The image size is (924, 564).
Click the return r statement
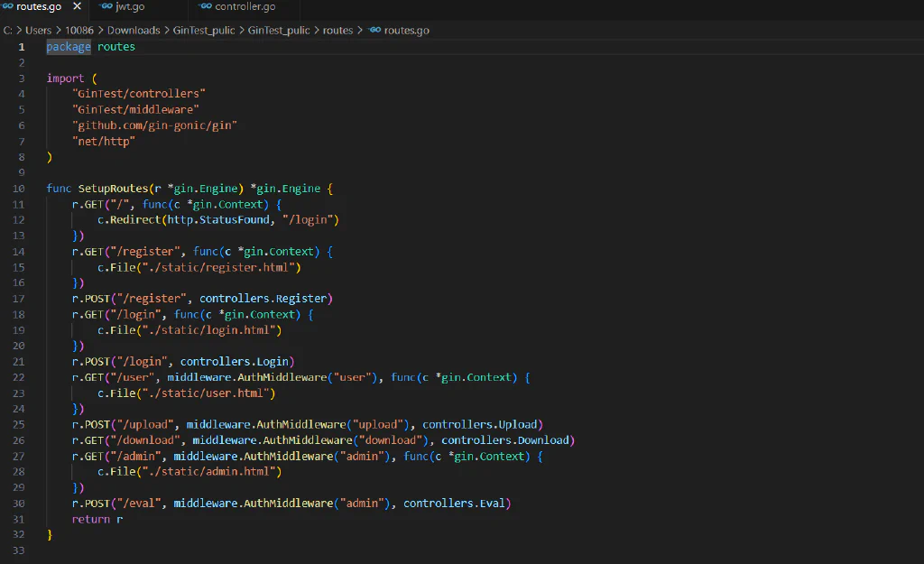pos(97,519)
